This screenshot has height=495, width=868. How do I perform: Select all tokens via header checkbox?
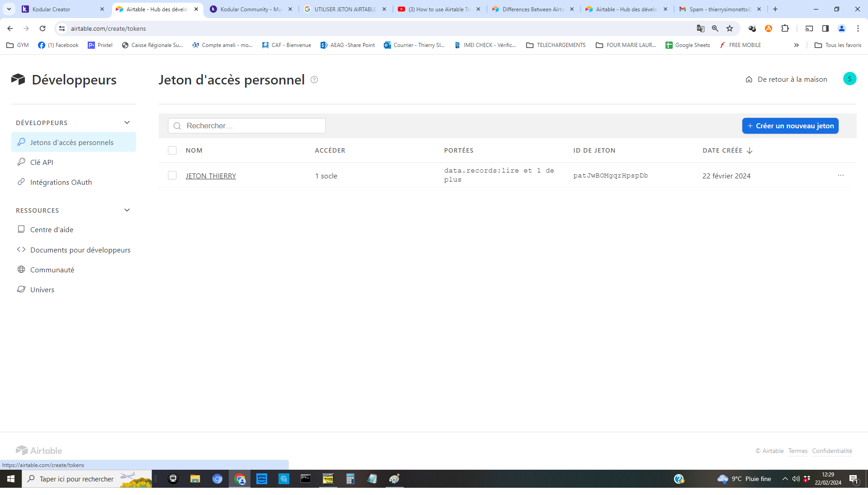[x=172, y=150]
